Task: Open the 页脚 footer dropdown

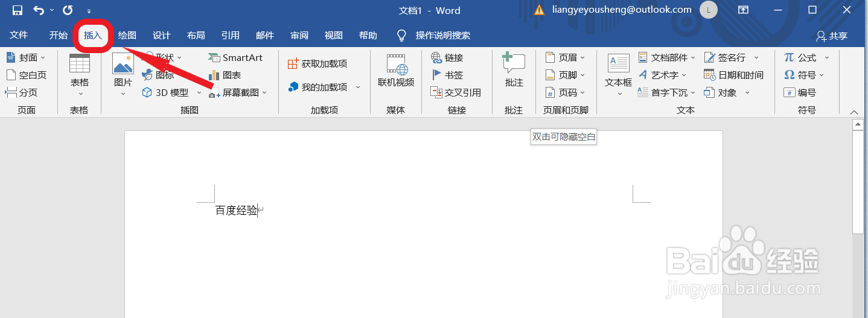Action: 565,75
